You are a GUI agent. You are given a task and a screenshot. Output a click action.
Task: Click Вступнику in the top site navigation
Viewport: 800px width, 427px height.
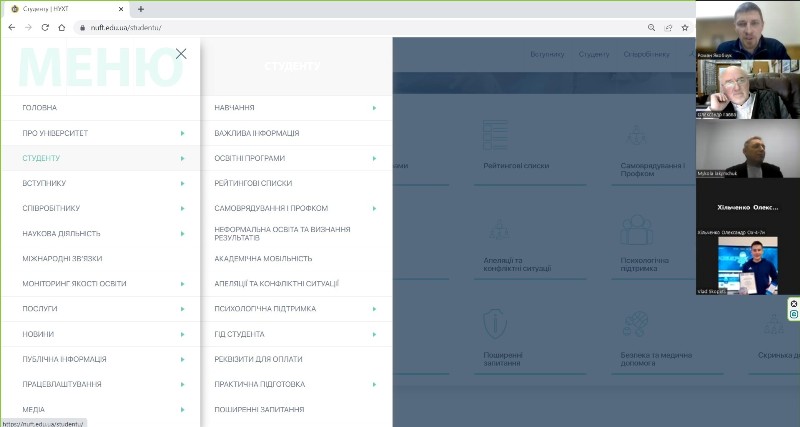point(547,54)
